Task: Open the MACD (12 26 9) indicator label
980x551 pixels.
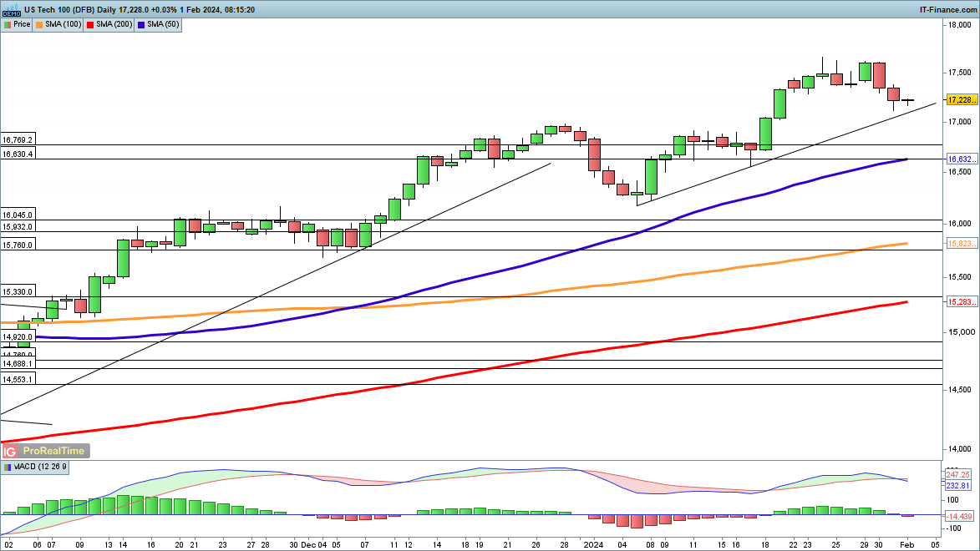Action: [x=36, y=467]
